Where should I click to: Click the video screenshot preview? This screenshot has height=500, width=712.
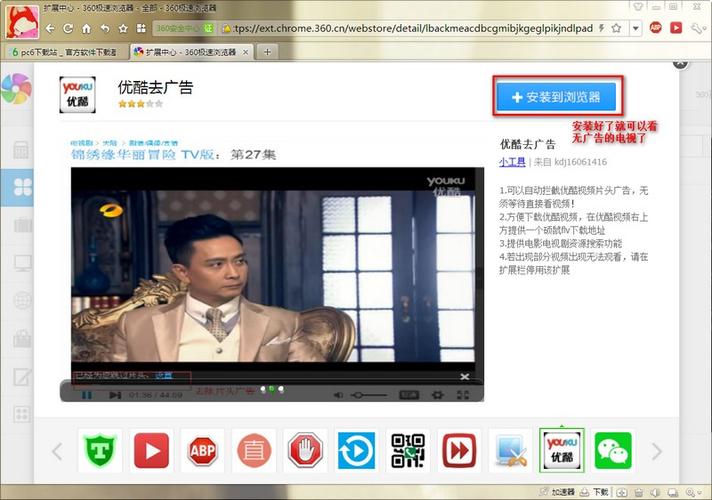(277, 284)
